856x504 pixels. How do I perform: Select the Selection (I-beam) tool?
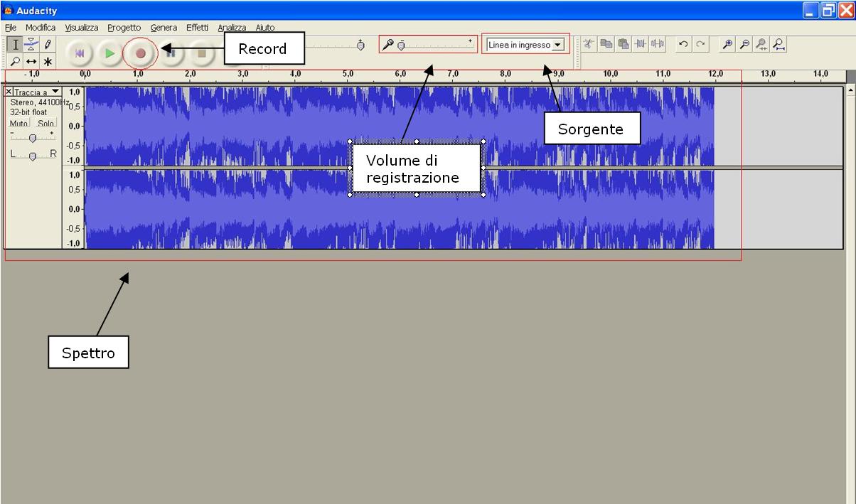coord(16,45)
